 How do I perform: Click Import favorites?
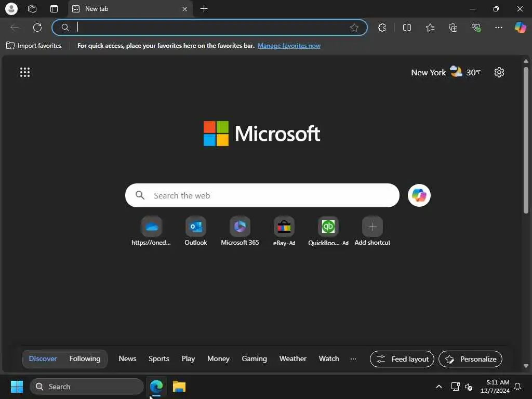tap(34, 46)
